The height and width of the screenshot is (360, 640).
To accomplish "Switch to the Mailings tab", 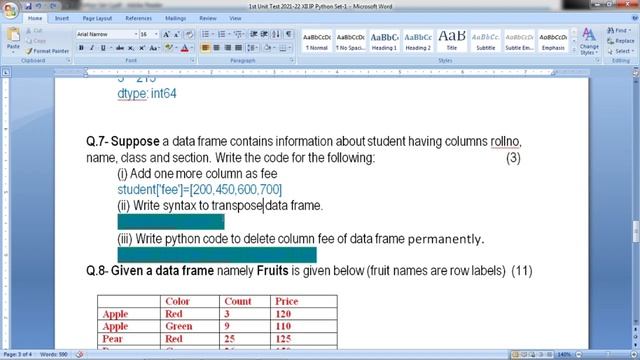I will coord(176,18).
